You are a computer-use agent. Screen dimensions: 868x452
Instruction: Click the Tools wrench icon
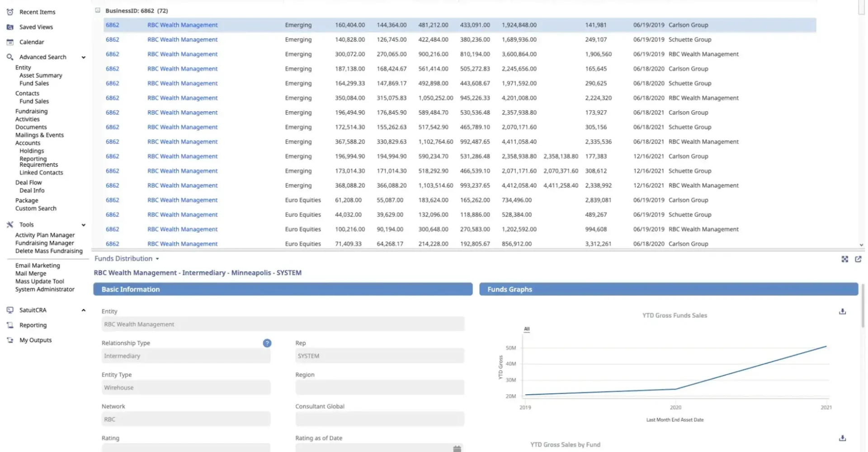tap(10, 225)
